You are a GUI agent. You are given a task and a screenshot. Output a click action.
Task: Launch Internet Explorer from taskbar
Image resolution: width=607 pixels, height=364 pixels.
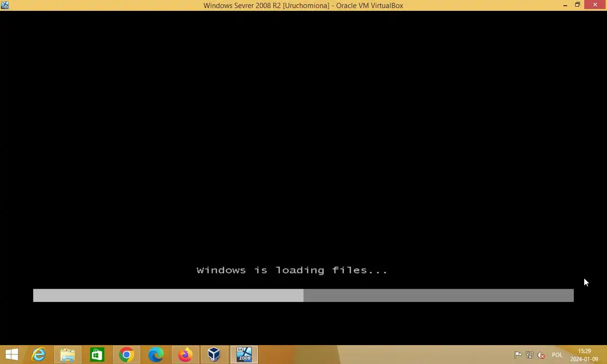pos(38,355)
